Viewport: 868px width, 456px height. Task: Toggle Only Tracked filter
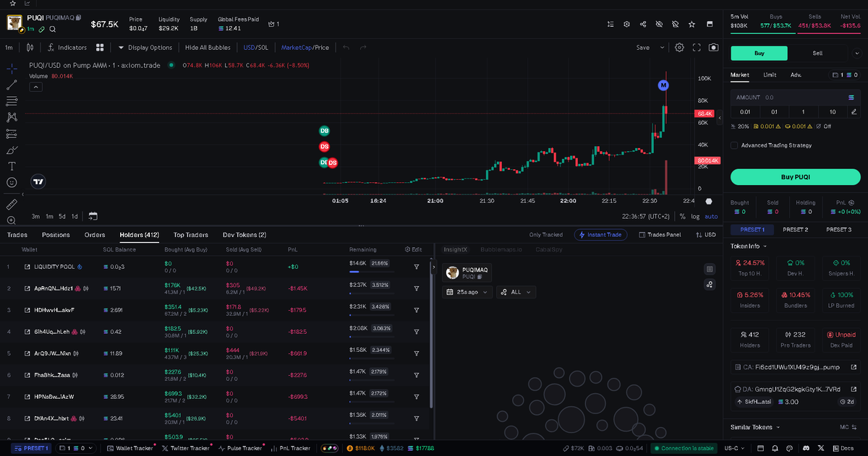(x=546, y=235)
